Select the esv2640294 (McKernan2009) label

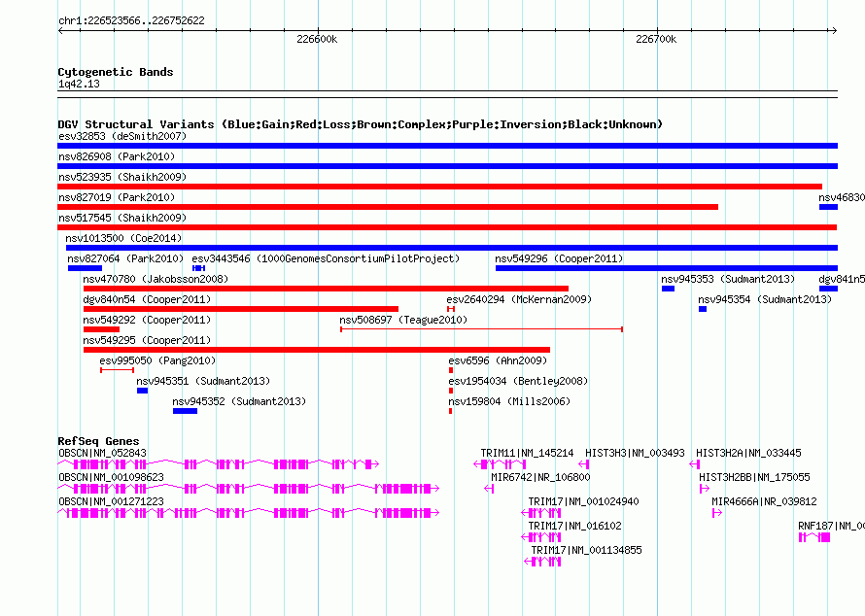pos(519,299)
